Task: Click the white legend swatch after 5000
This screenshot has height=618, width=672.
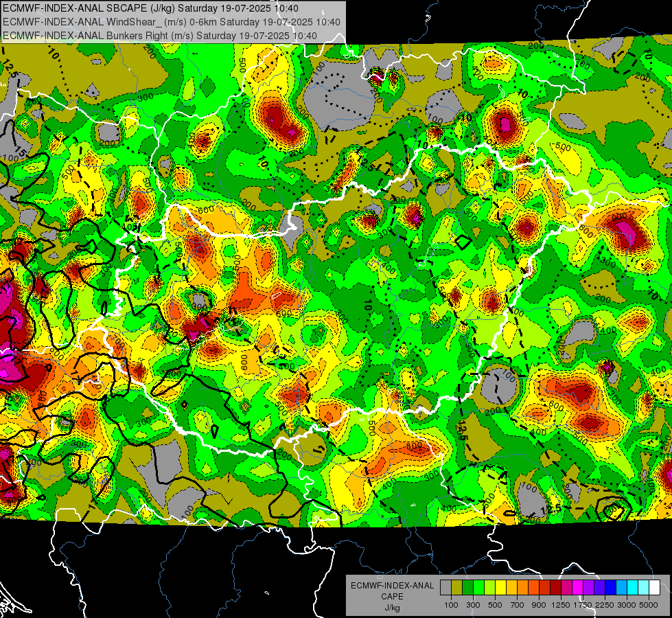Action: point(654,587)
